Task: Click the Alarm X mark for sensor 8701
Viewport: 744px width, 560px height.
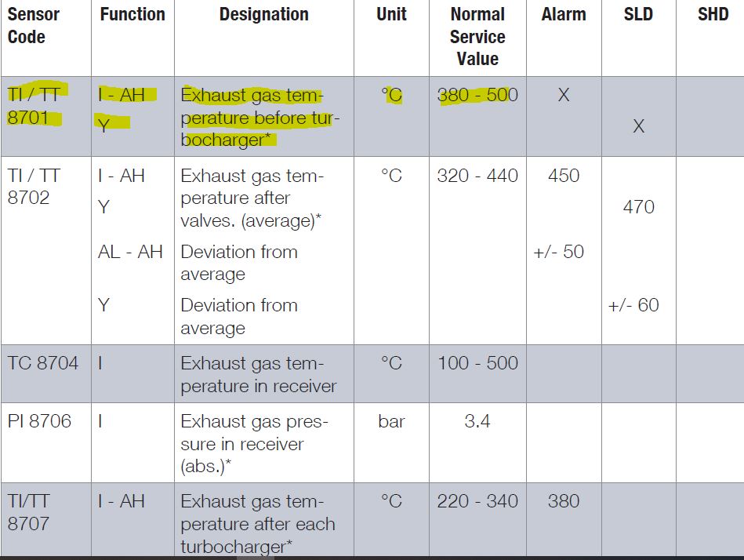Action: tap(563, 96)
